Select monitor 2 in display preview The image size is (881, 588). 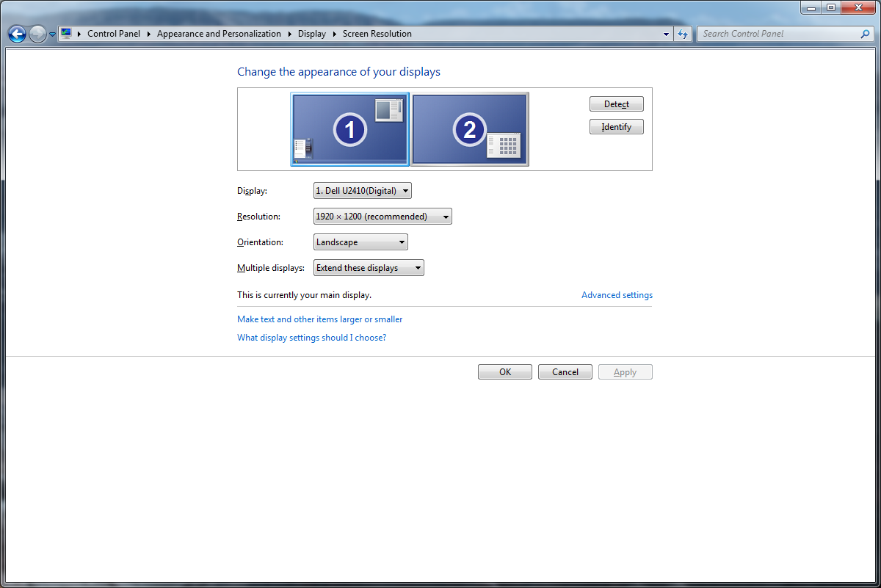click(469, 129)
